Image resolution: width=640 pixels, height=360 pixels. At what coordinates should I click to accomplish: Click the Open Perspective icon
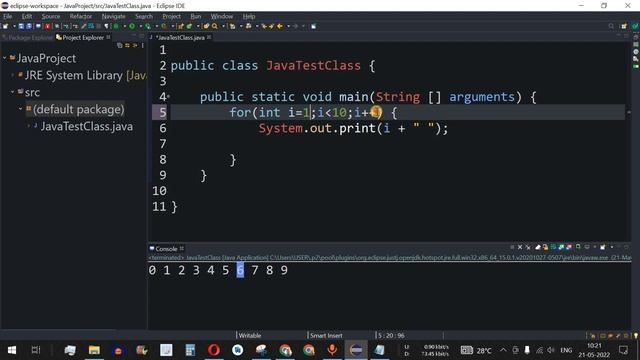coord(624,26)
